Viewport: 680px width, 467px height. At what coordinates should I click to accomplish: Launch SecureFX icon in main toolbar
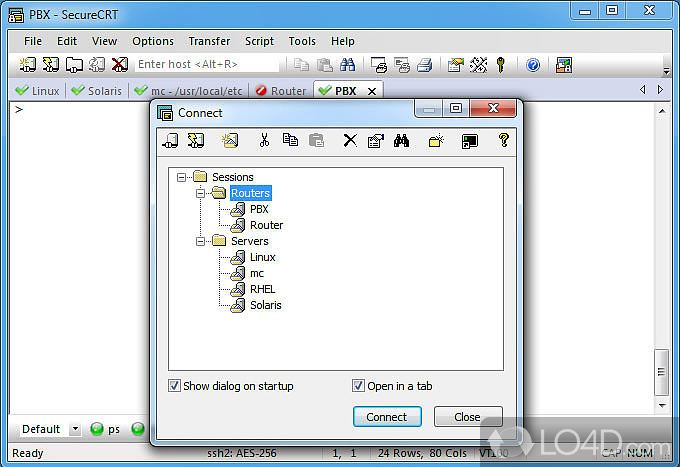[x=564, y=65]
